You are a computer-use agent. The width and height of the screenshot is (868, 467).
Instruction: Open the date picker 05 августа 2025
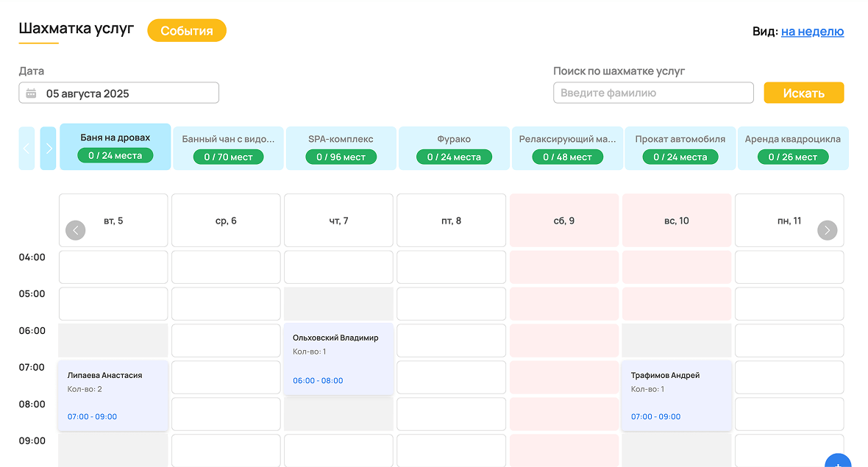coord(119,93)
